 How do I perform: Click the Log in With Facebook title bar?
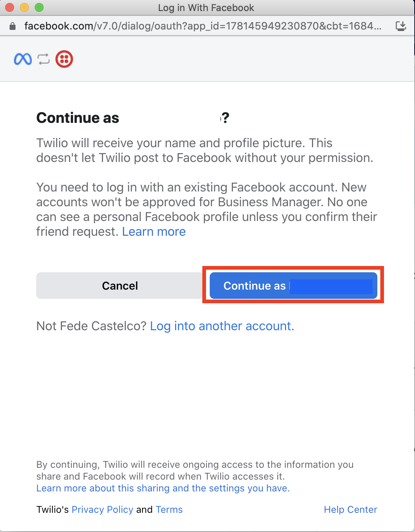point(206,8)
